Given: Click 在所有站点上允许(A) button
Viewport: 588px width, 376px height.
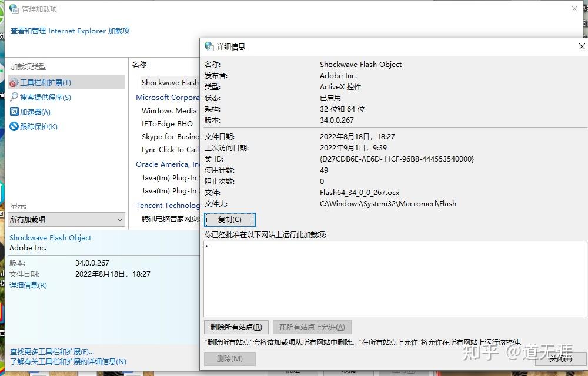Looking at the screenshot, I should 312,327.
